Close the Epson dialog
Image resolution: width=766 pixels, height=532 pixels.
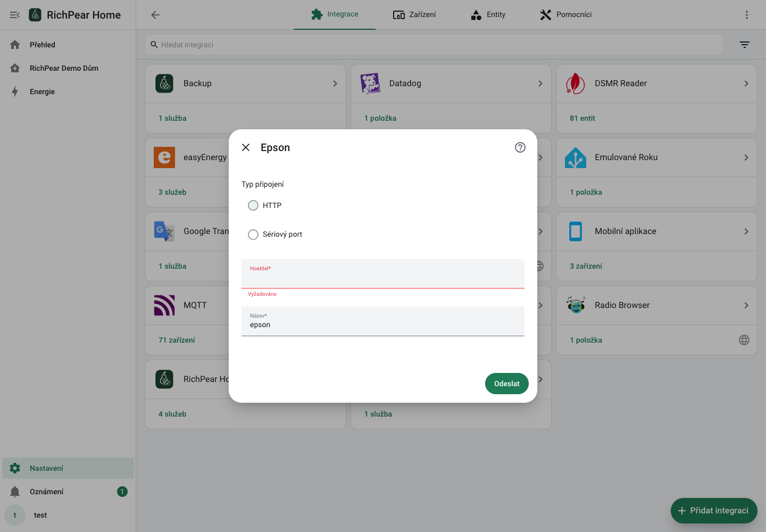tap(246, 147)
